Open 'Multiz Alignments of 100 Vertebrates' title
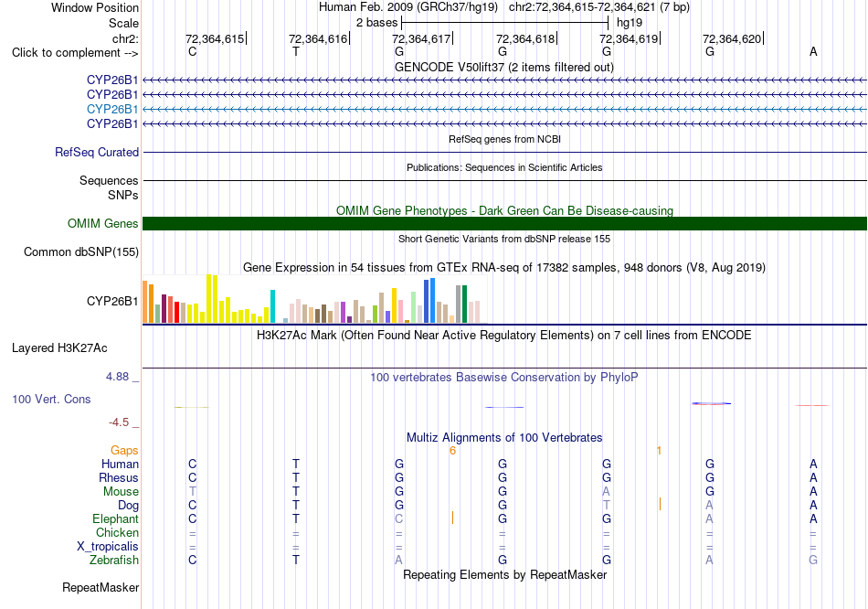This screenshot has height=609, width=868. tap(504, 438)
